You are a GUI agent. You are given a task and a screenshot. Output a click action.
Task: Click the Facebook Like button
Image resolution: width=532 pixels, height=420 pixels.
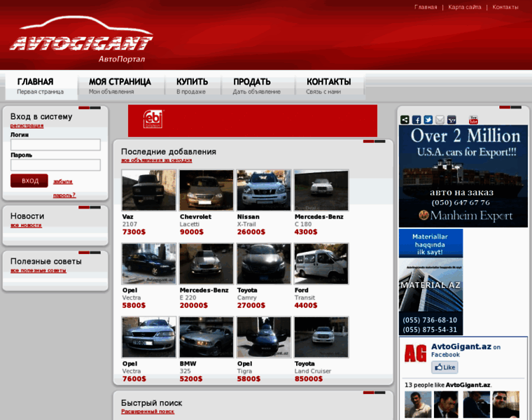coord(444,367)
